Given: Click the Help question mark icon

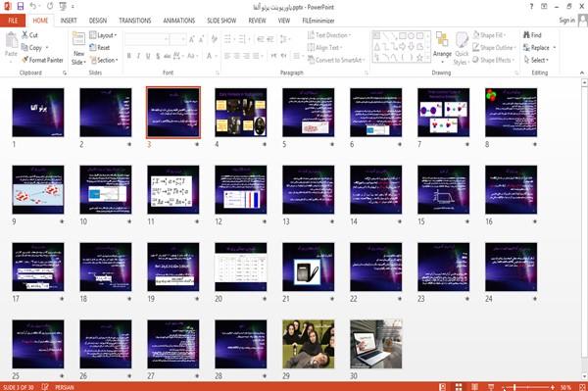Looking at the screenshot, I should [x=531, y=7].
